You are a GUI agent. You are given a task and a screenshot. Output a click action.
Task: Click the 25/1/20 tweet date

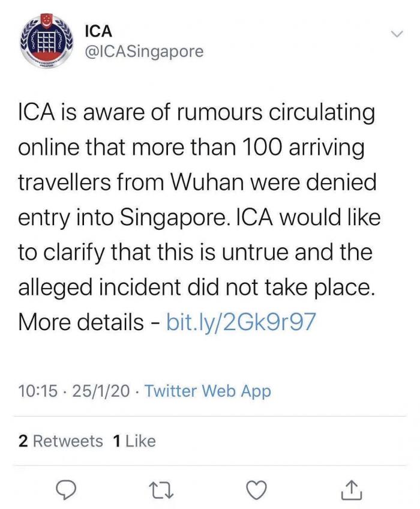tap(100, 391)
